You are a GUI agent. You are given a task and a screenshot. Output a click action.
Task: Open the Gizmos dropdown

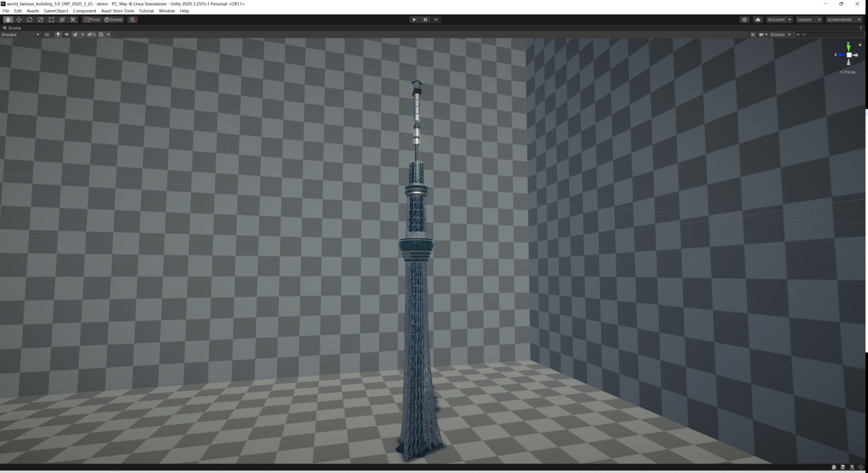[780, 35]
